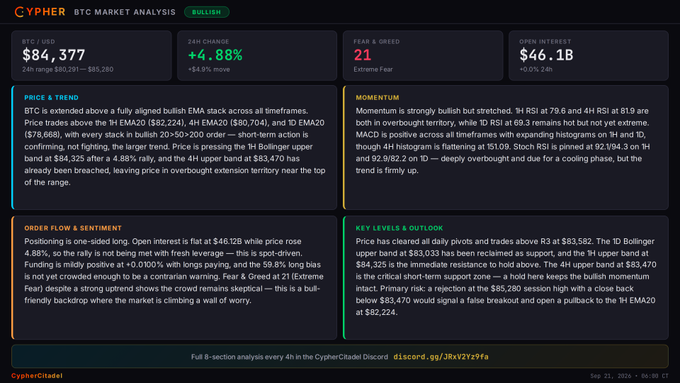Click the 24h range $80,291 — $85,280 text
The width and height of the screenshot is (680, 383).
coord(68,69)
